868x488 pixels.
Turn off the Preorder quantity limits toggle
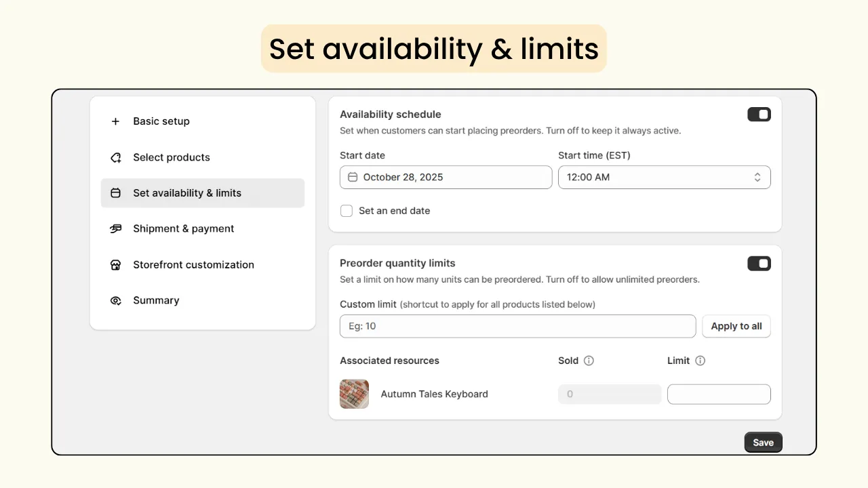pyautogui.click(x=759, y=263)
